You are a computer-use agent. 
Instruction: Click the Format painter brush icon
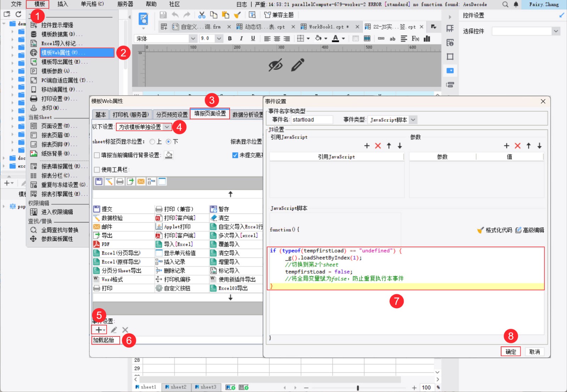click(x=237, y=15)
